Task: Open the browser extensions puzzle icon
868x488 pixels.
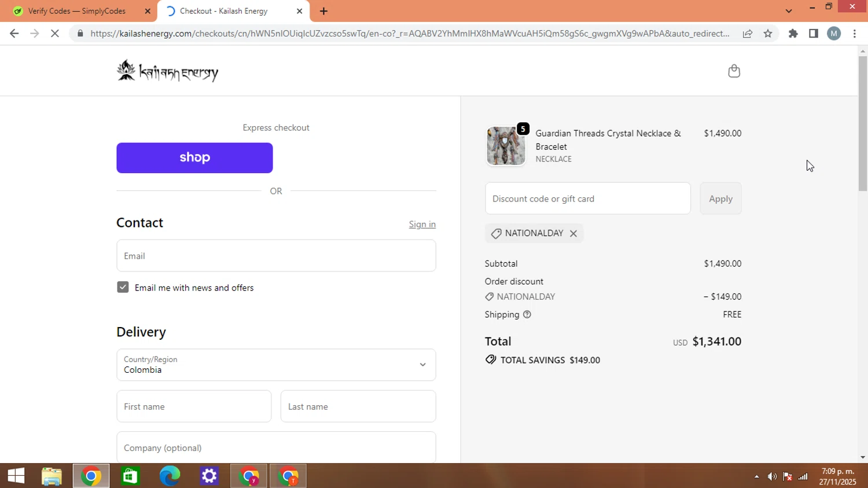Action: [793, 34]
